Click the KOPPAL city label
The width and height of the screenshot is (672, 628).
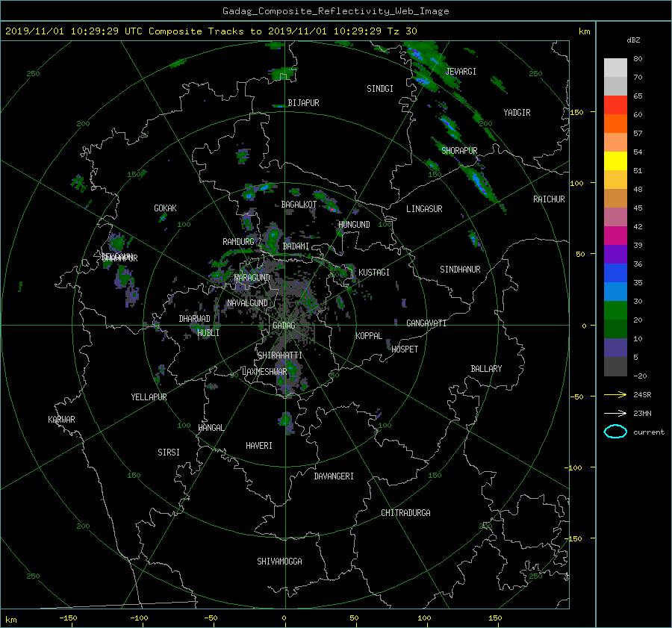click(x=369, y=336)
